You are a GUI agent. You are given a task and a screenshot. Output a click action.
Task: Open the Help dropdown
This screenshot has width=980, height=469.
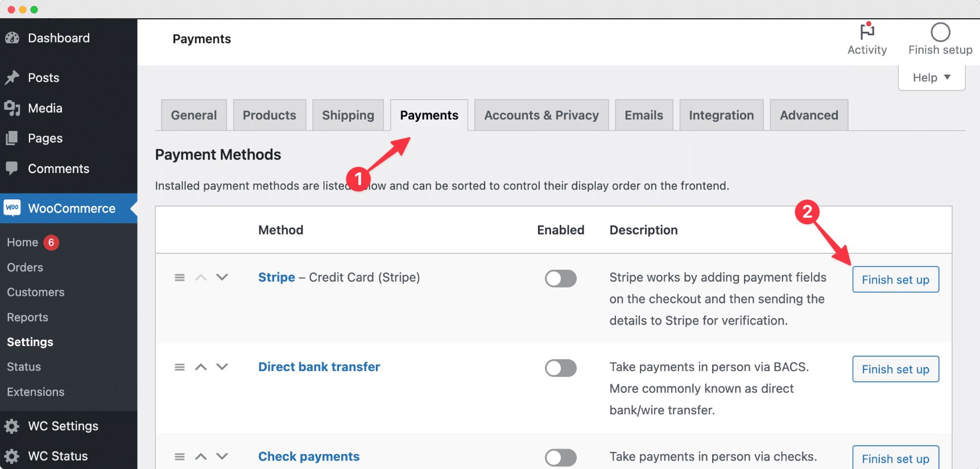[931, 77]
